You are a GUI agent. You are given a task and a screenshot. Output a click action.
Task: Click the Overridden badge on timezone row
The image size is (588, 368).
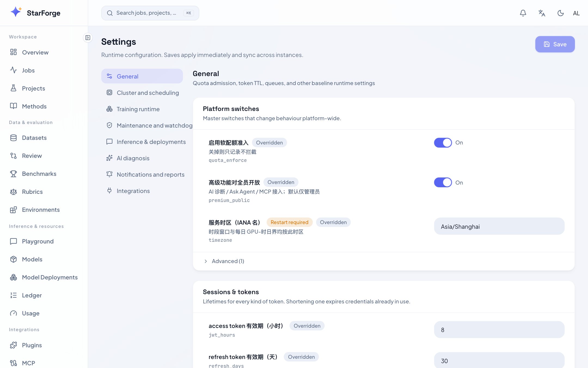tap(333, 222)
